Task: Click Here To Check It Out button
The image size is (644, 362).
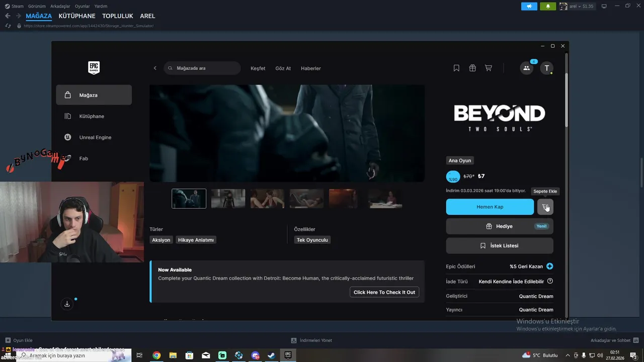Action: [x=384, y=292]
